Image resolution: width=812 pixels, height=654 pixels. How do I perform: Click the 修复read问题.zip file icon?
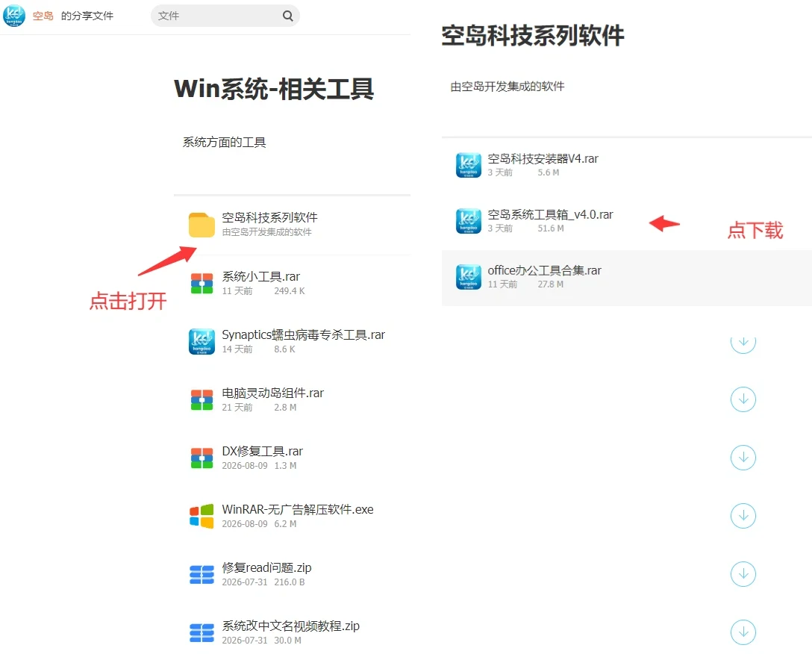coord(202,575)
